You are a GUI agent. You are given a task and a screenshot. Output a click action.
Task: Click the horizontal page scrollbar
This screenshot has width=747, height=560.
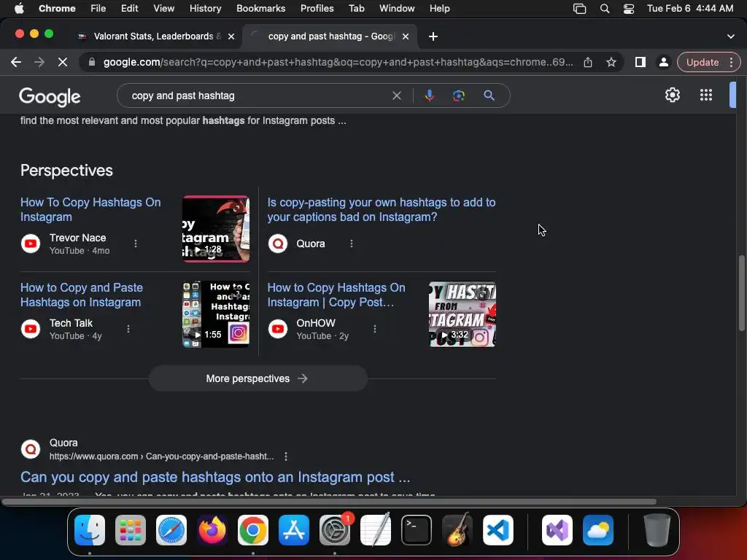tap(329, 502)
